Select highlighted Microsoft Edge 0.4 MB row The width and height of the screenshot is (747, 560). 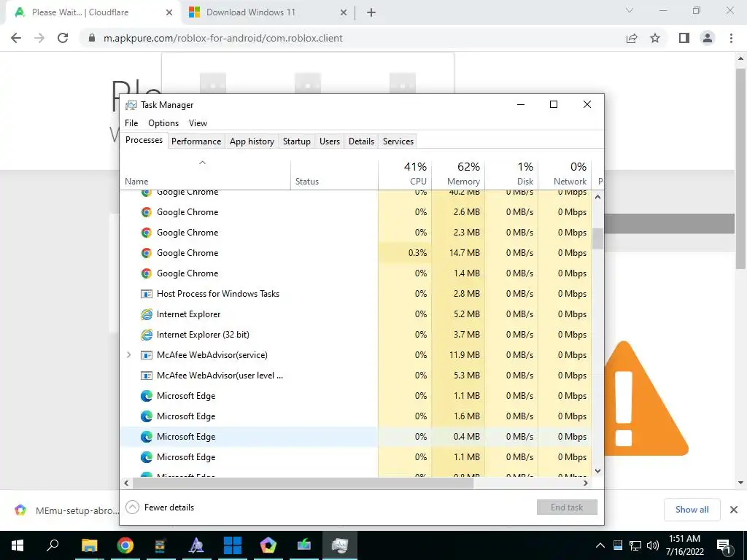[356, 437]
